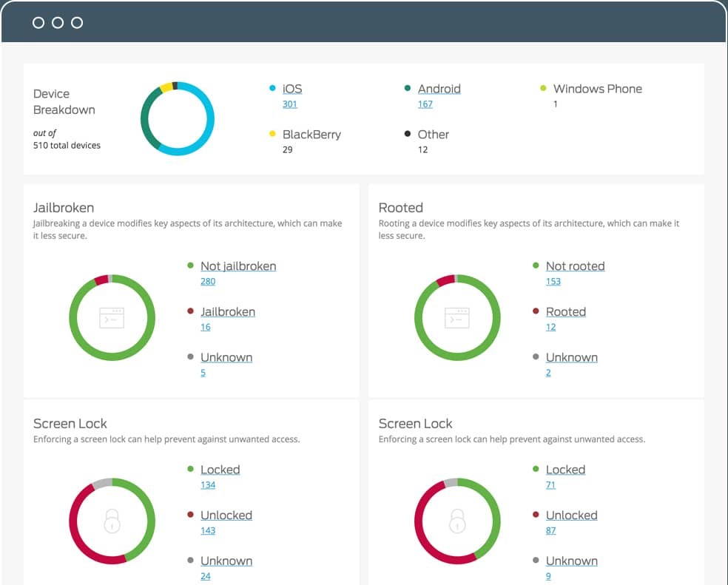The height and width of the screenshot is (585, 728).
Task: Click the 301 iOS device count
Action: click(x=290, y=104)
